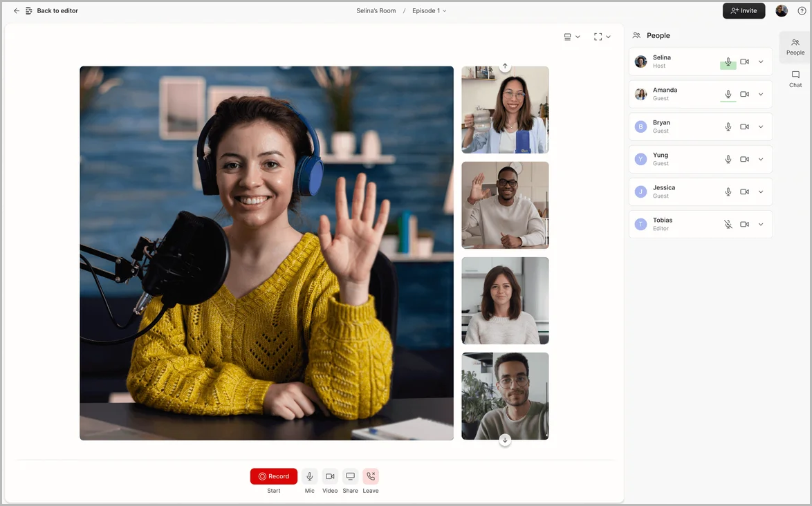Click the grid/editor icon next to Back to editor
812x506 pixels.
click(x=28, y=10)
